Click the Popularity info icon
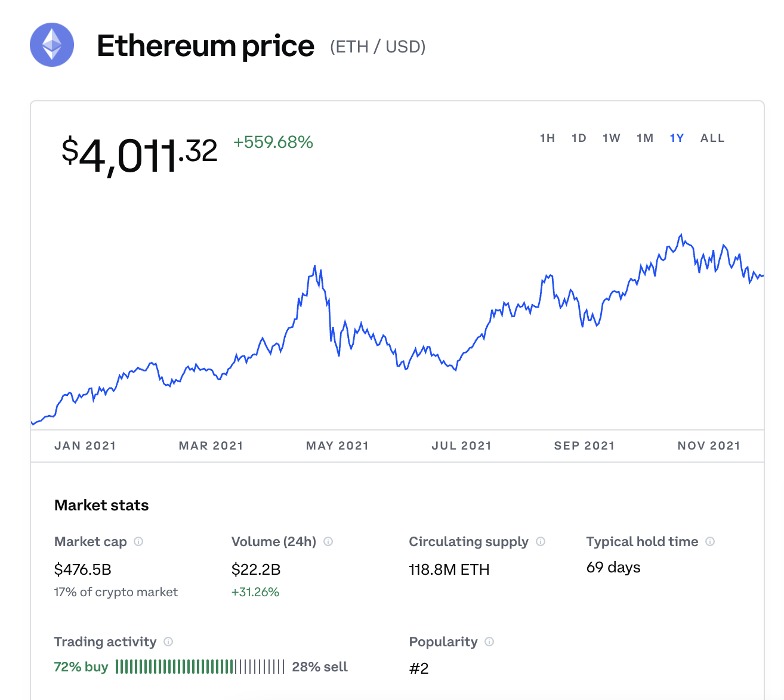Viewport: 784px width, 700px height. point(489,642)
